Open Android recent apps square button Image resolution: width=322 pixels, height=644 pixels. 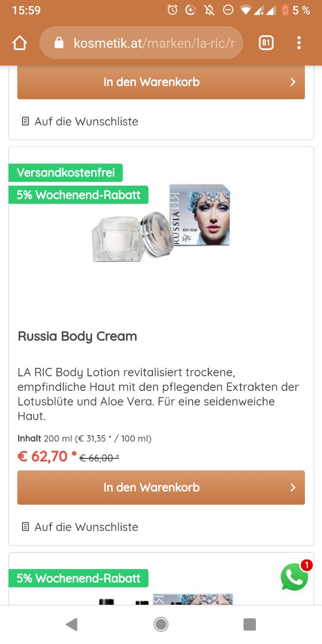click(250, 624)
